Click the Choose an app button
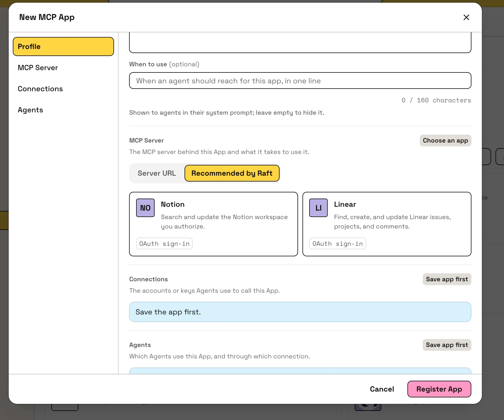 pyautogui.click(x=445, y=140)
